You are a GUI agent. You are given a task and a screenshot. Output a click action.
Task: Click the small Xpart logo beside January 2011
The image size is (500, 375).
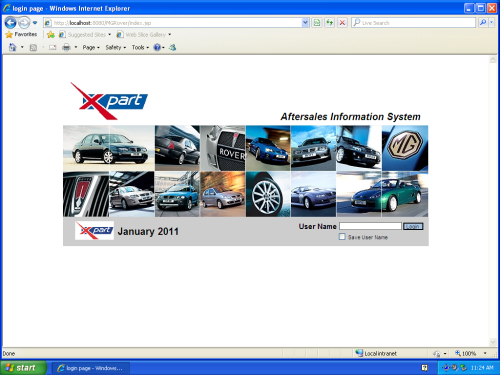tap(94, 230)
